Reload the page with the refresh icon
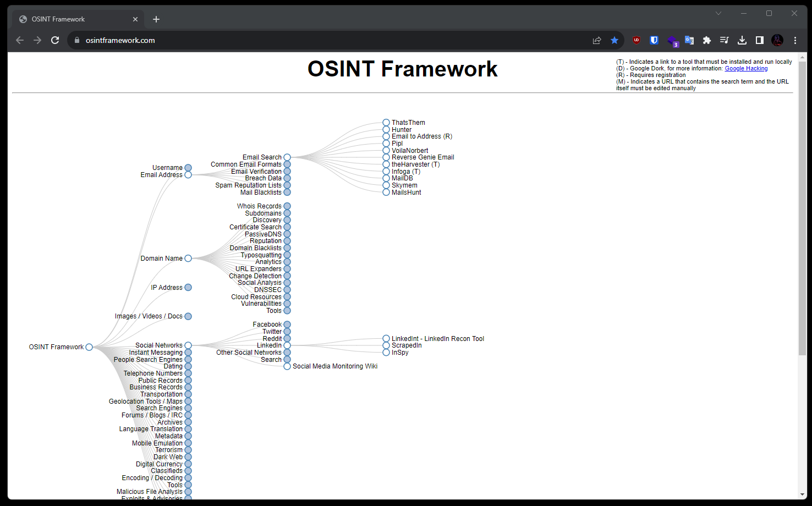 click(55, 40)
